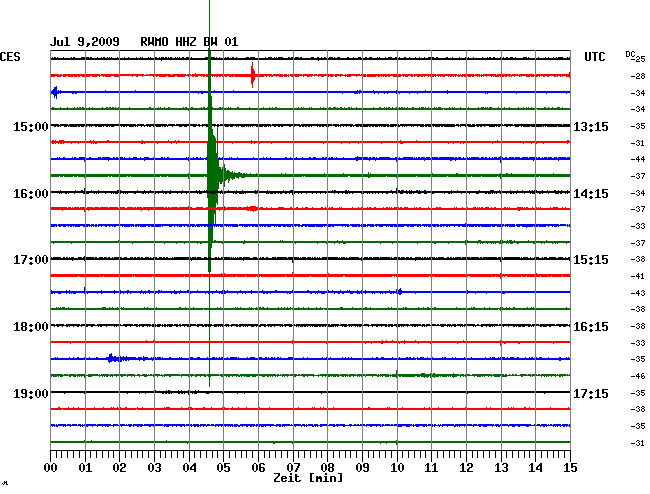Click the "16:00" local time label

pos(31,194)
